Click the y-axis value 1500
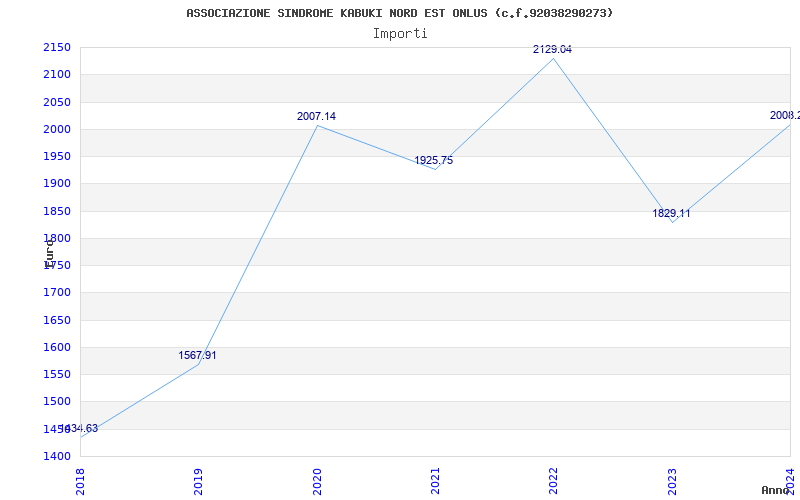800x500 pixels. 57,402
